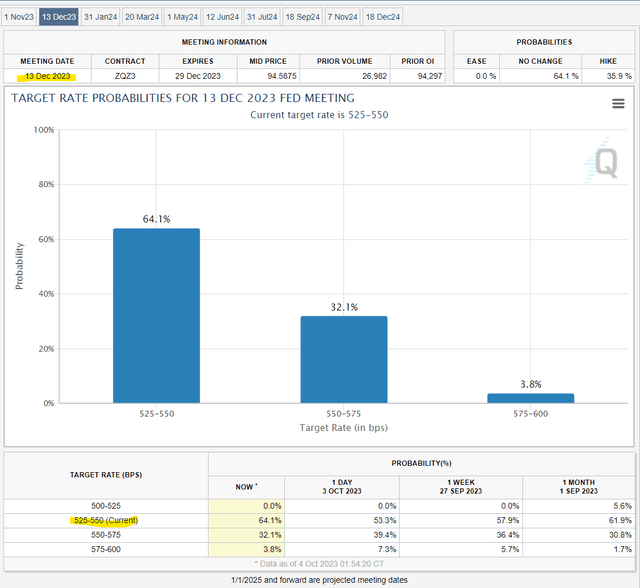The height and width of the screenshot is (588, 640).
Task: Switch to the 18 Dec24 tab
Action: pyautogui.click(x=383, y=17)
